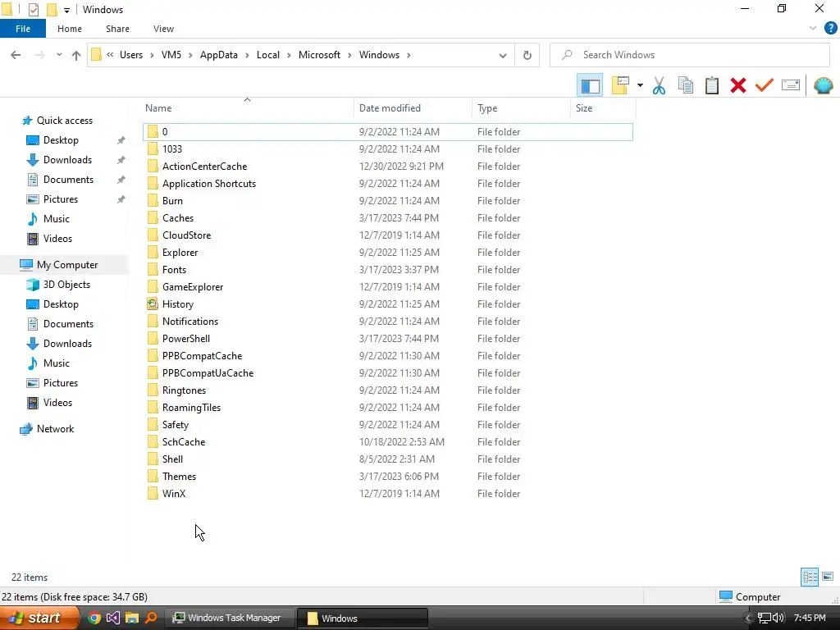
Task: Click the Rename toolbar icon
Action: [791, 85]
